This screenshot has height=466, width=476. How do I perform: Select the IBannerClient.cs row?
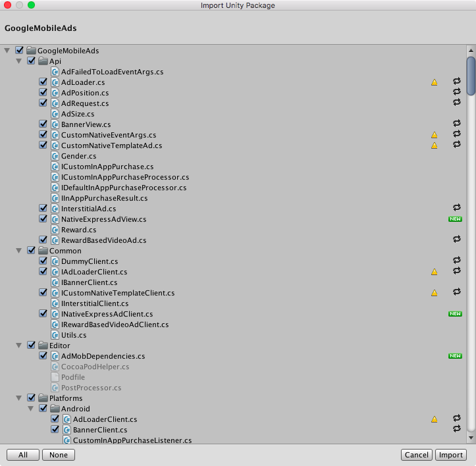click(x=233, y=282)
